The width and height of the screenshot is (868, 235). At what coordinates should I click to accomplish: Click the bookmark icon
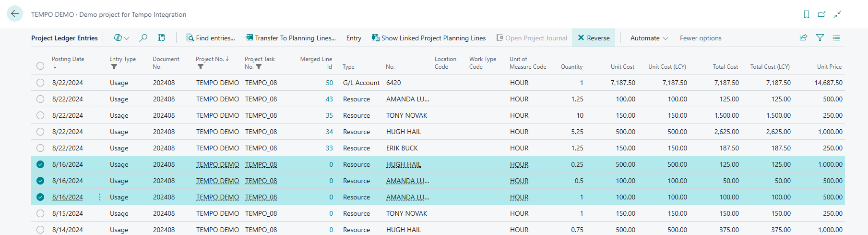pyautogui.click(x=807, y=14)
